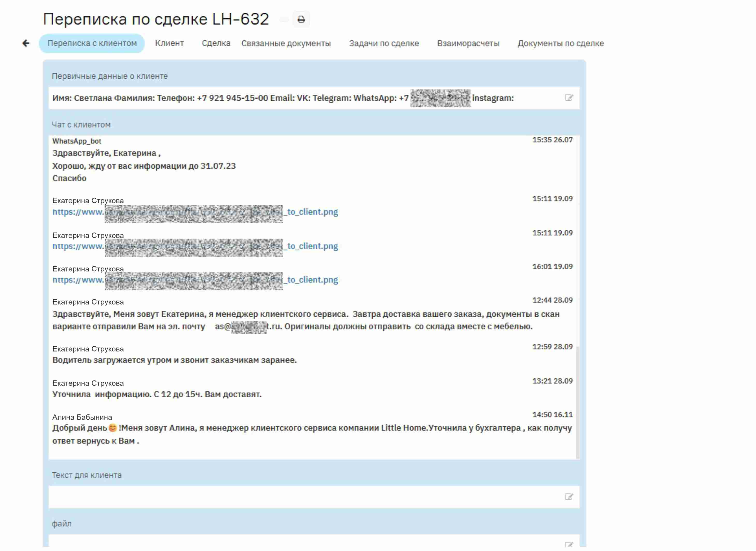Click the WhatsApp_bot sender name

pos(77,141)
